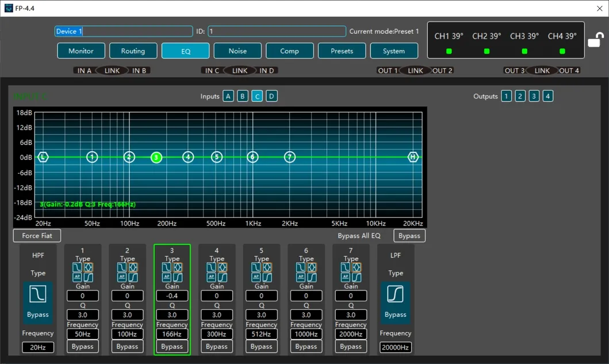Screen dimensions: 609x364
Task: Select the peak filter diamond icon for band 4
Action: point(223,267)
